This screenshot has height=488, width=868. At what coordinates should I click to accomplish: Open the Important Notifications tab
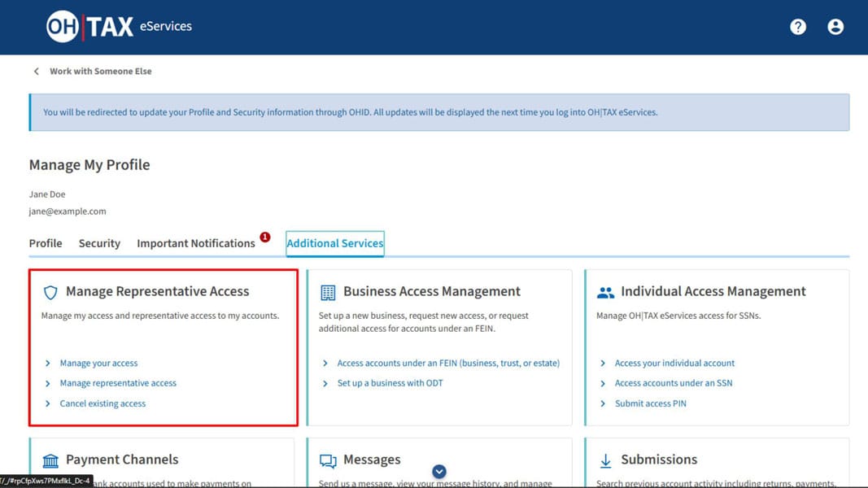pos(196,243)
